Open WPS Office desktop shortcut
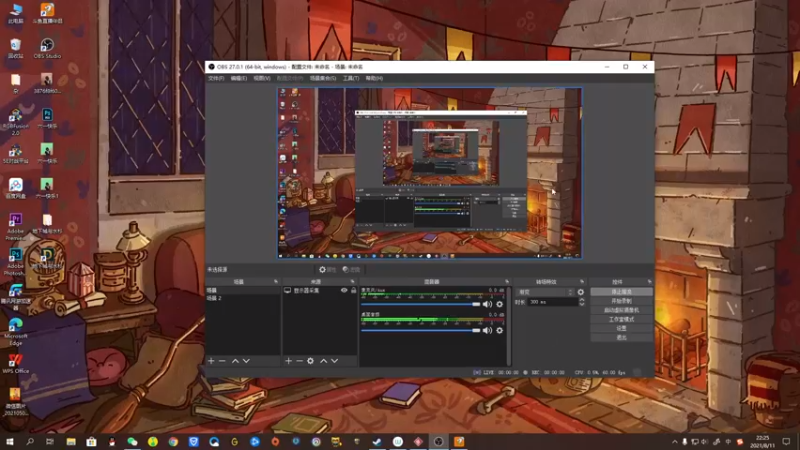 pyautogui.click(x=15, y=363)
